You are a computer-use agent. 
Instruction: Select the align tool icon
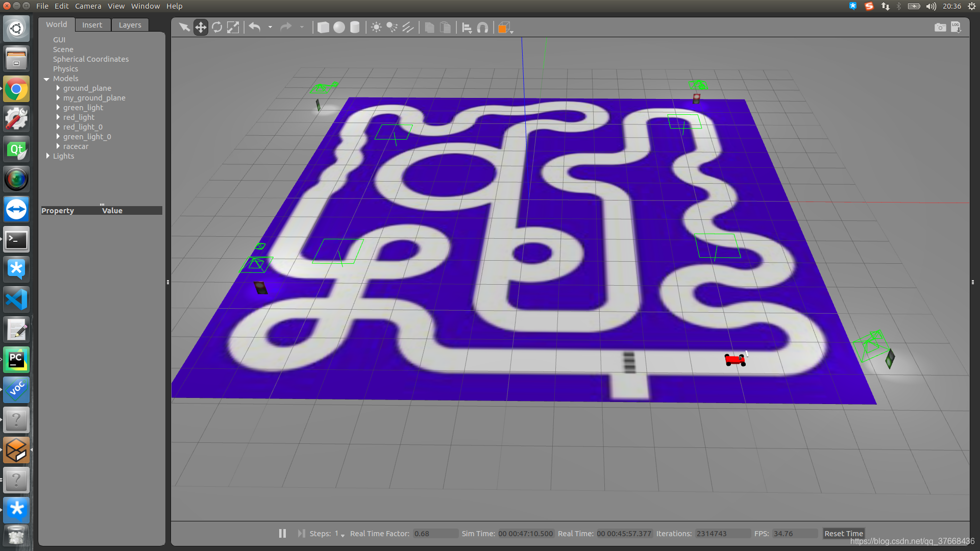(x=467, y=28)
